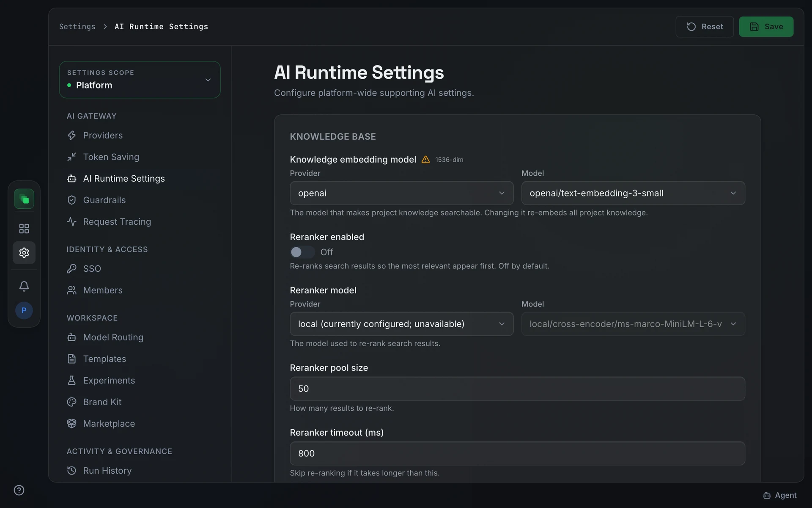812x508 pixels.
Task: Click the Experiments flask icon
Action: point(72,381)
